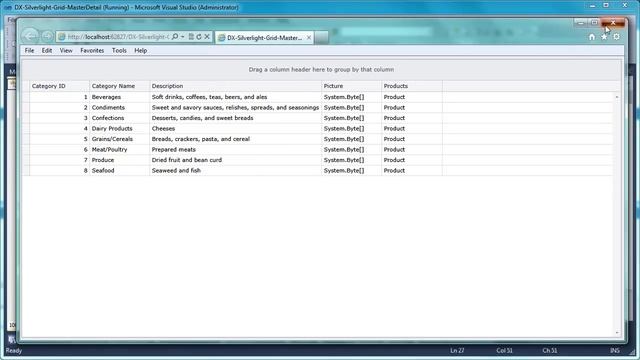The height and width of the screenshot is (360, 640).
Task: Select the localhost URL address field
Action: (118, 37)
